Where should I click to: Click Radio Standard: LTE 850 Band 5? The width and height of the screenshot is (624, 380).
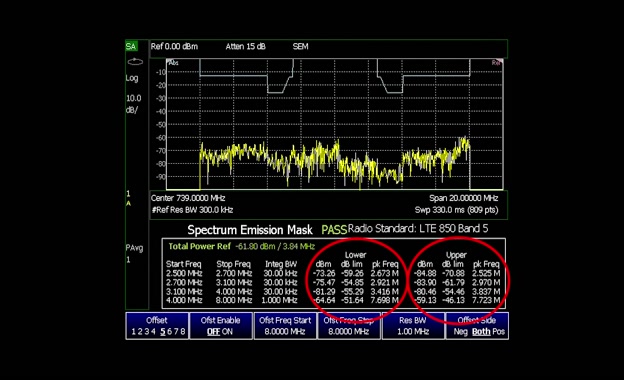pyautogui.click(x=418, y=229)
